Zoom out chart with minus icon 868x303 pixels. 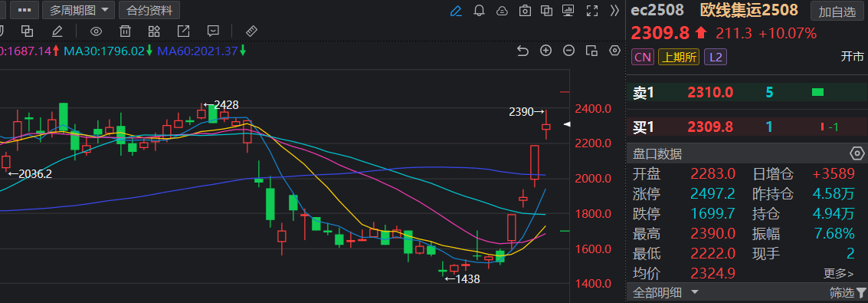568,51
